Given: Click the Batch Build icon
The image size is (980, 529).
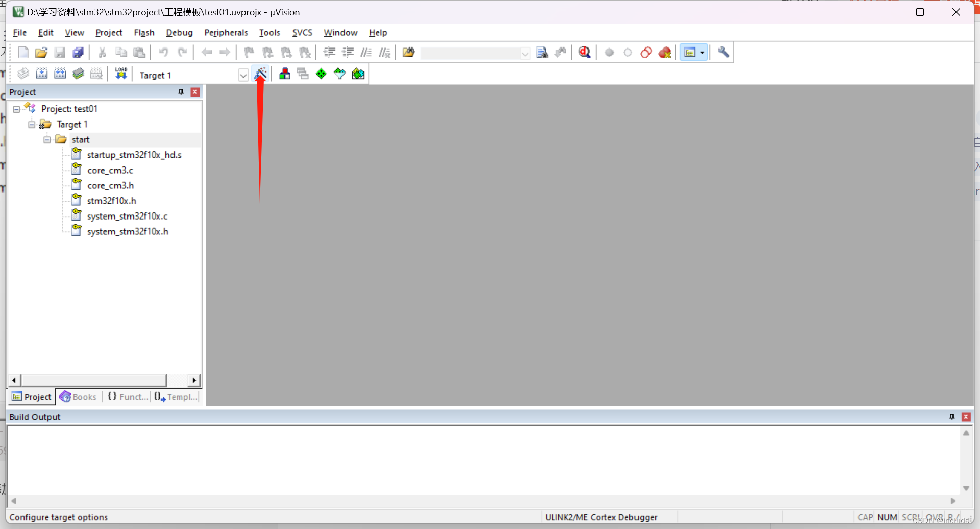Looking at the screenshot, I should (78, 74).
